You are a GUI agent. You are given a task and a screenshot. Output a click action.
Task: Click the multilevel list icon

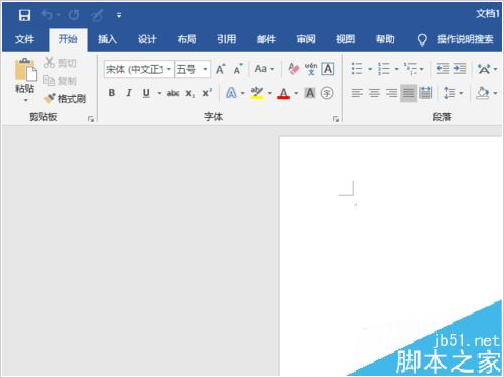tap(410, 69)
